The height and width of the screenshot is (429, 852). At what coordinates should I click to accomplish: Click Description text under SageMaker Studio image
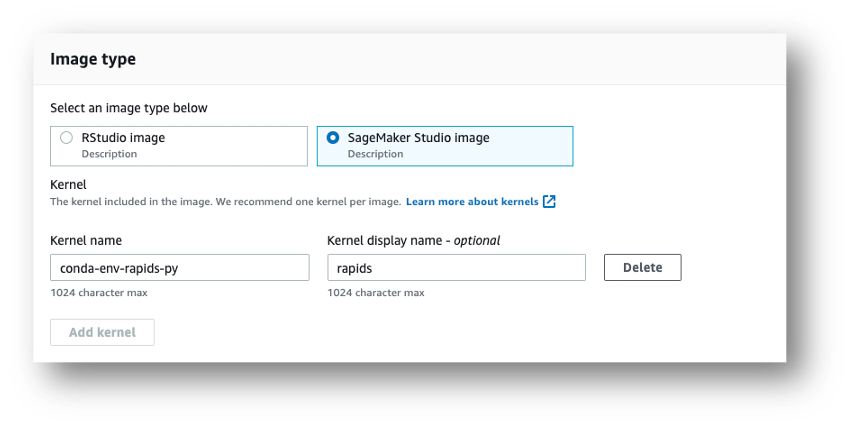375,154
